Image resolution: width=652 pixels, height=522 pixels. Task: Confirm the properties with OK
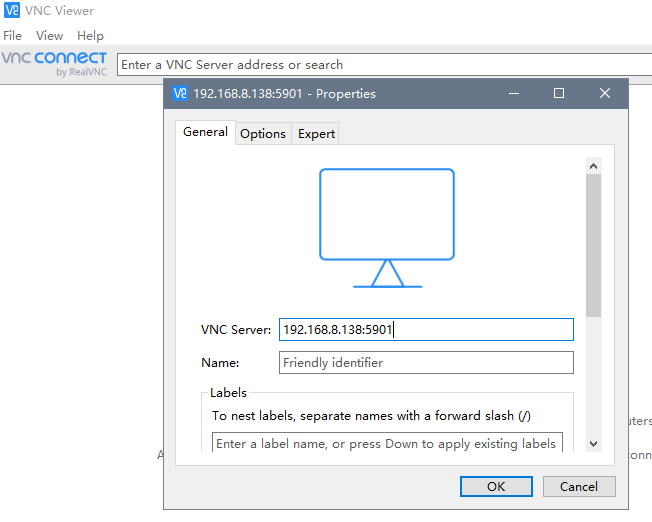coord(496,486)
